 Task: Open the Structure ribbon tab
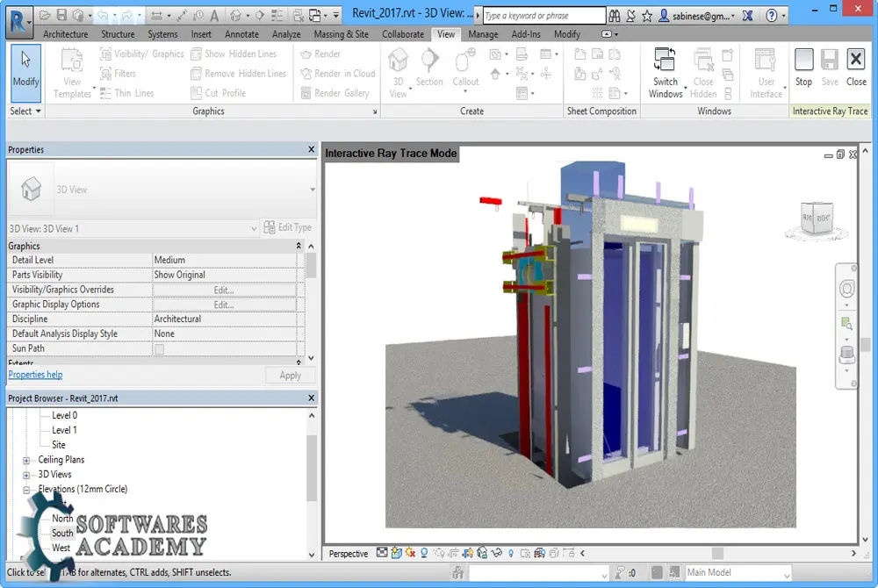[x=118, y=34]
